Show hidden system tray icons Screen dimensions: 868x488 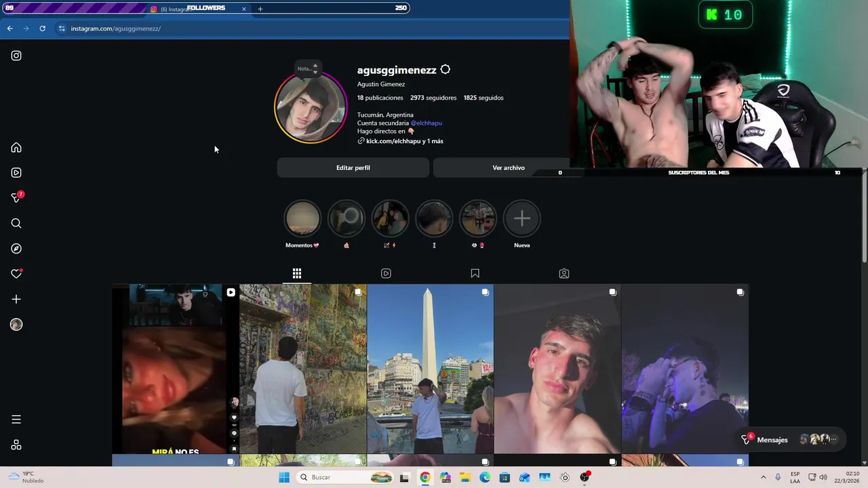point(764,477)
